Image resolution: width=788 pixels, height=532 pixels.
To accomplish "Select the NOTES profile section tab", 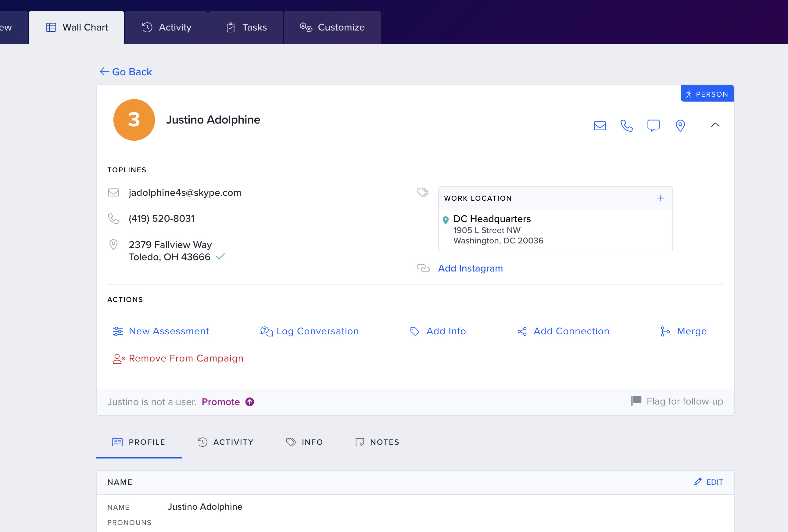I will pos(377,442).
